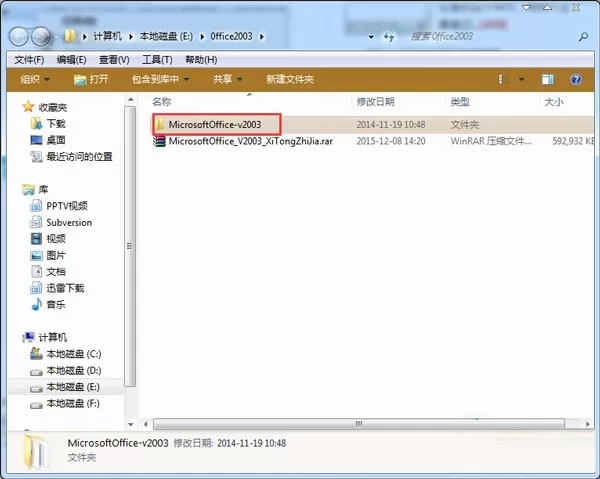Click the 2015-12-08 14:20 date cell
Image resolution: width=600 pixels, height=479 pixels.
tap(391, 141)
